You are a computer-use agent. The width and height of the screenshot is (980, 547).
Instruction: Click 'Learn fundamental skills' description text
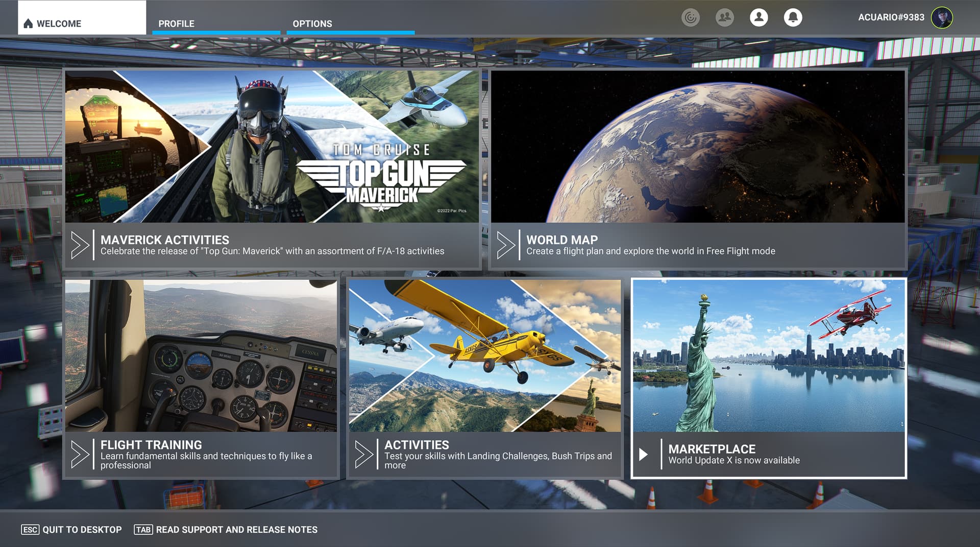[x=206, y=460]
